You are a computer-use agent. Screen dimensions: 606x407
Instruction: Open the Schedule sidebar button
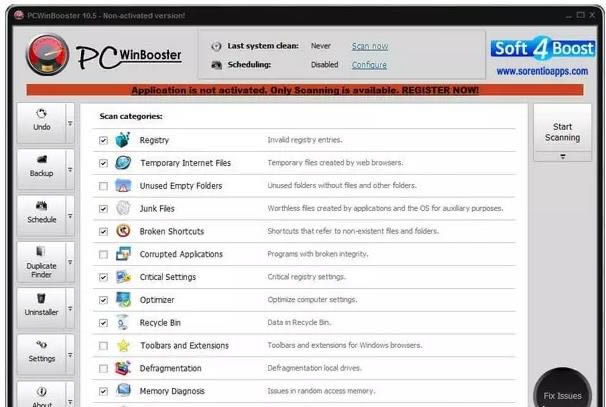click(x=41, y=216)
